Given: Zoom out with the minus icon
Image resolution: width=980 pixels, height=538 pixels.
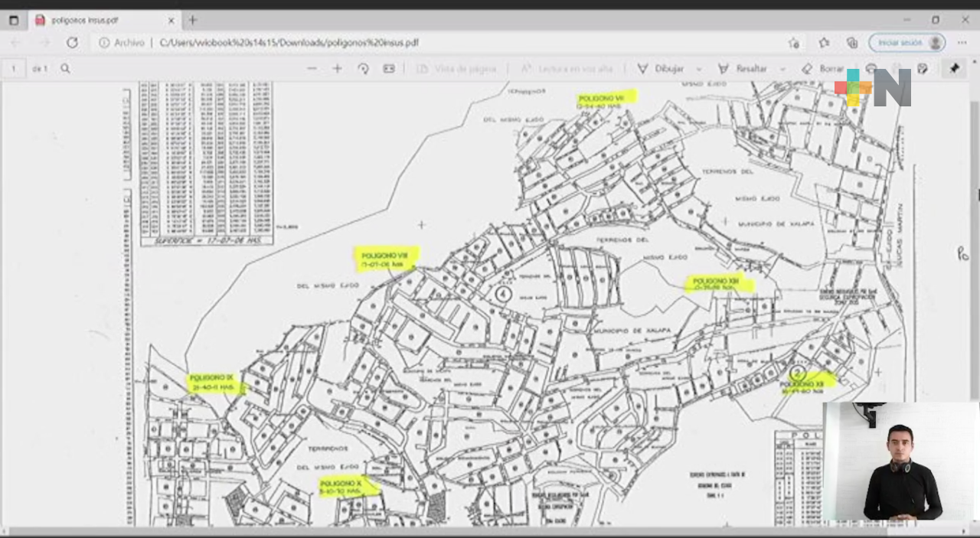Looking at the screenshot, I should click(312, 69).
